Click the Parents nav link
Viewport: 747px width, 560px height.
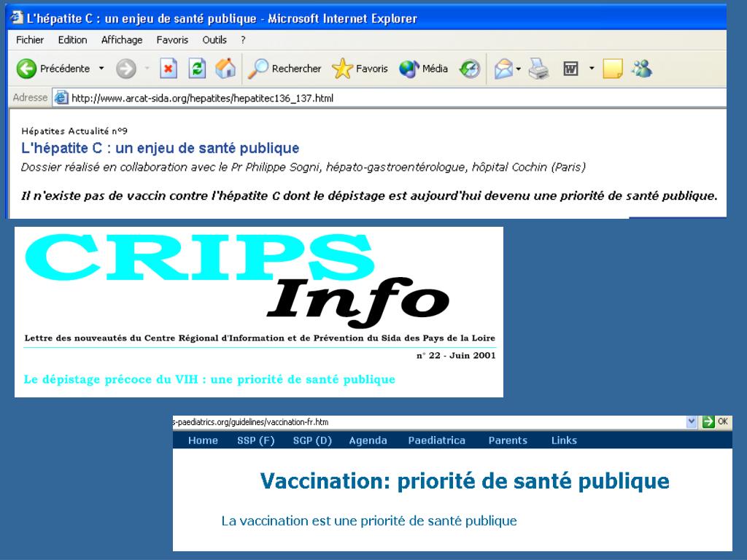point(508,440)
